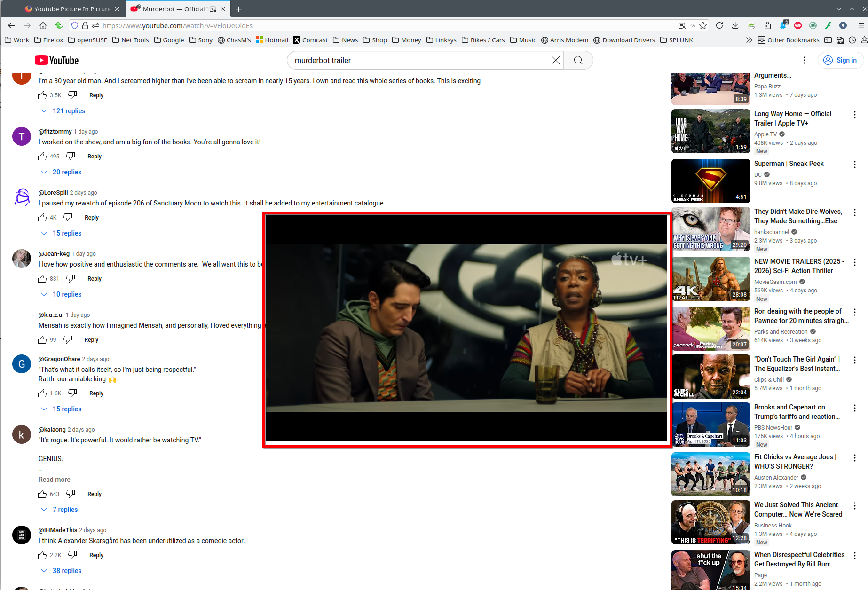The width and height of the screenshot is (868, 590).
Task: Open the @GragonOhare profile avatar
Action: [x=22, y=364]
